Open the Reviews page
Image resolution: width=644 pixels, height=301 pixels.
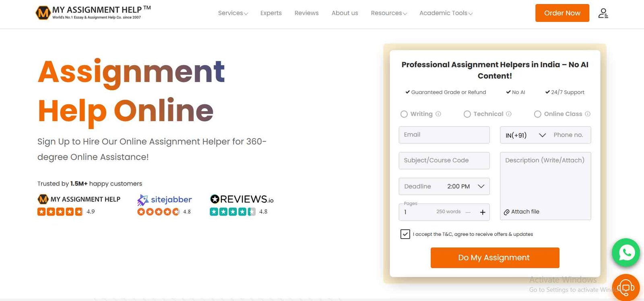306,13
